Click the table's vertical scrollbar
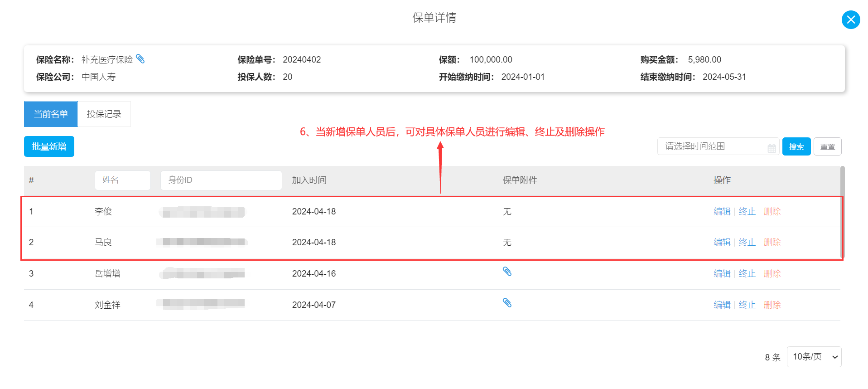The width and height of the screenshot is (868, 389). point(843,212)
